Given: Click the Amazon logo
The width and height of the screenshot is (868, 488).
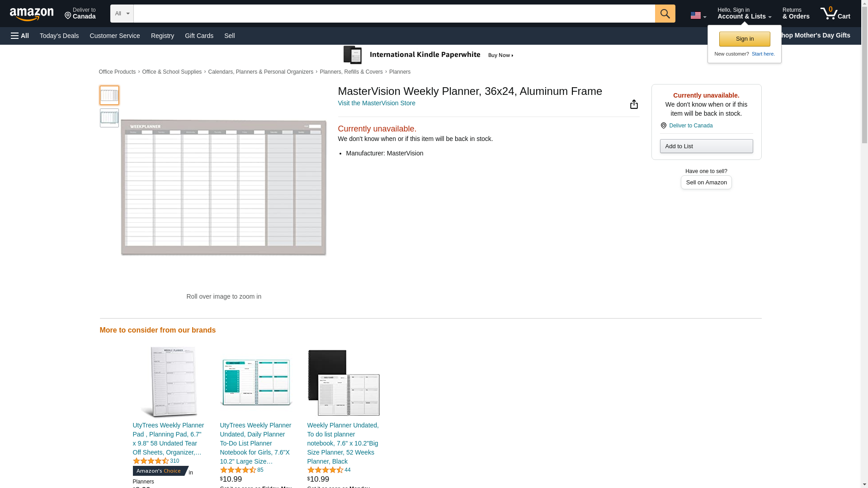Looking at the screenshot, I should point(32,14).
